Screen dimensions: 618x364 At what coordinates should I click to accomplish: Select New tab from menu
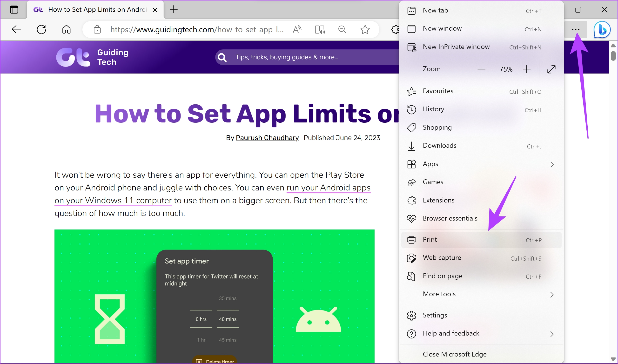coord(481,11)
